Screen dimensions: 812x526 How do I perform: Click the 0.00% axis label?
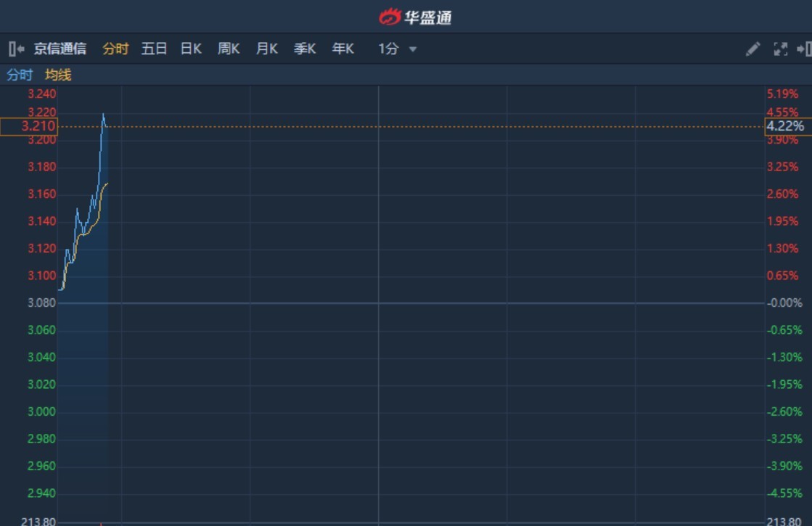point(784,303)
